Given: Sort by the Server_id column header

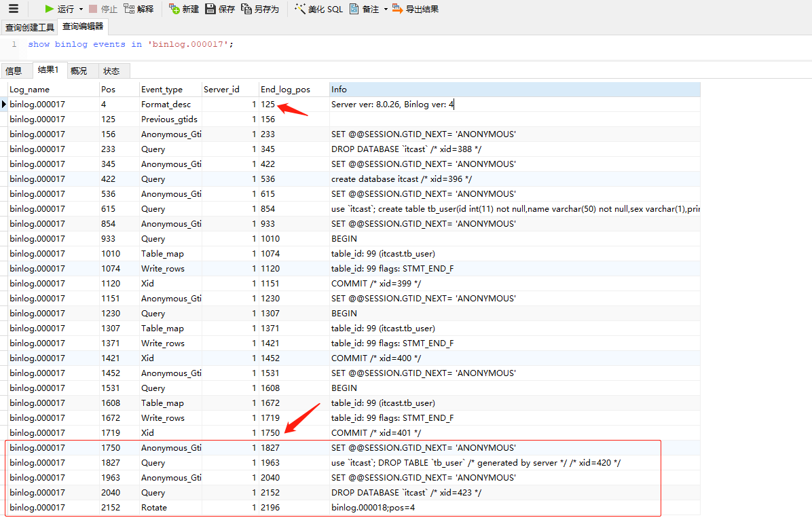Looking at the screenshot, I should 230,90.
